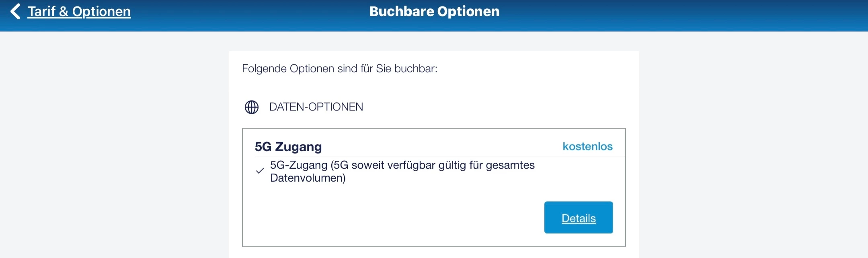Click the word Datenvolumen) in description

click(308, 178)
